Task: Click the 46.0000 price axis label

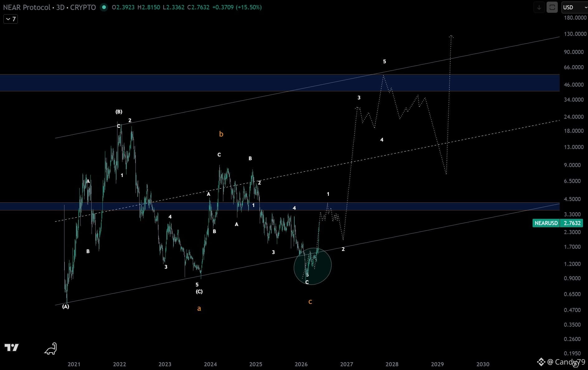Action: [574, 84]
